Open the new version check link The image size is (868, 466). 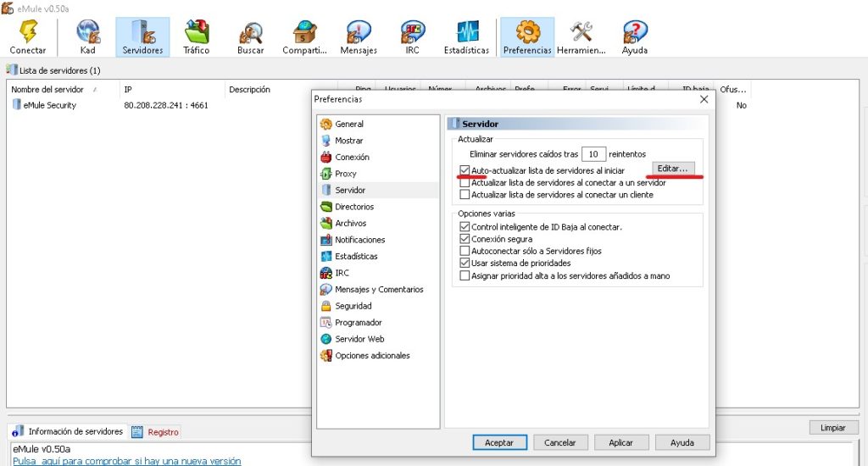127,460
